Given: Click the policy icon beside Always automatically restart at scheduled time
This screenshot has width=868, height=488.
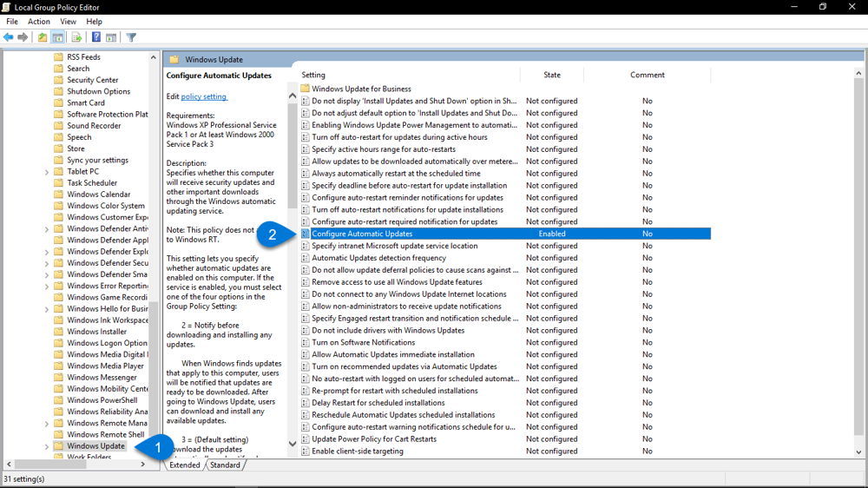Looking at the screenshot, I should click(305, 174).
